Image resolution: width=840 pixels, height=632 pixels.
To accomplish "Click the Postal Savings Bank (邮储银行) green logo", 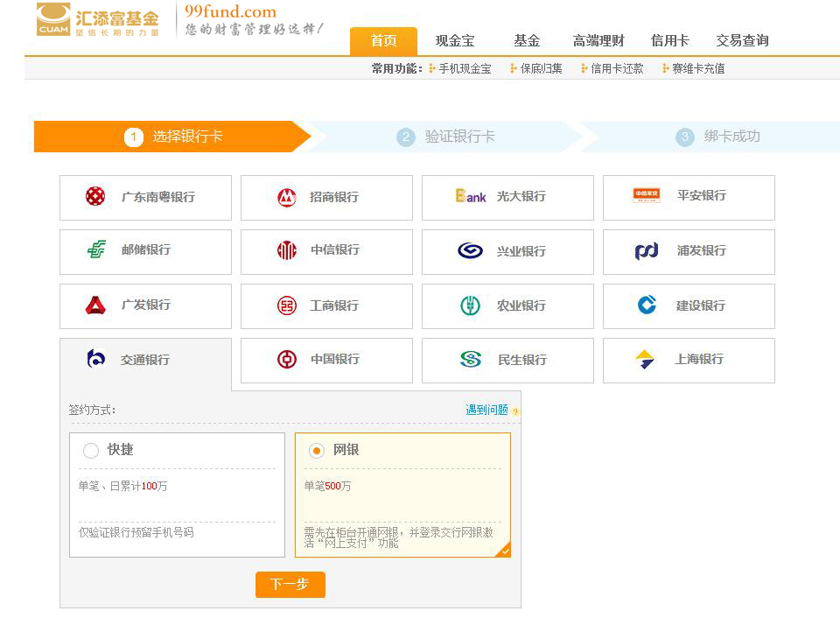I will [96, 250].
